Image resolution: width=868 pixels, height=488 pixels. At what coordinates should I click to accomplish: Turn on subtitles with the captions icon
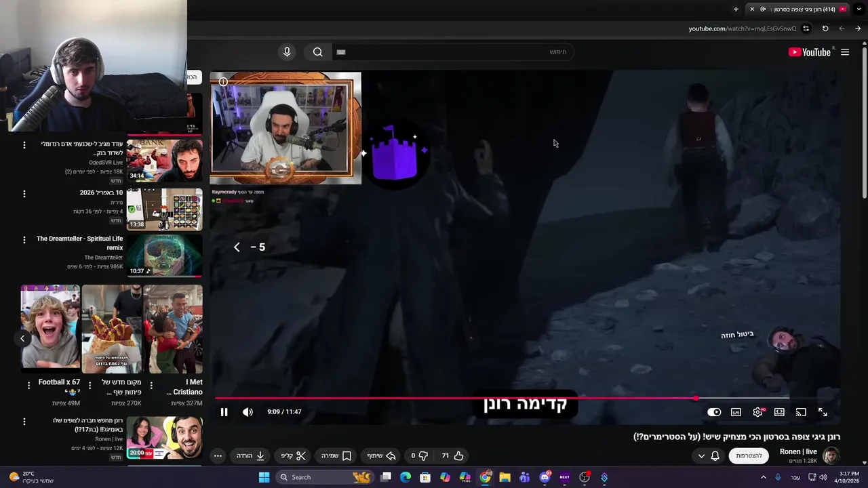736,412
